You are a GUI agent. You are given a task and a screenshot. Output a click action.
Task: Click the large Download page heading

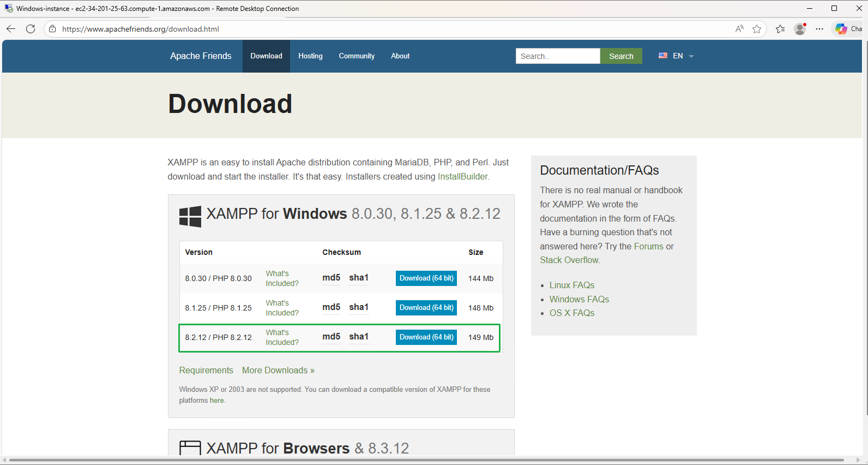point(230,104)
